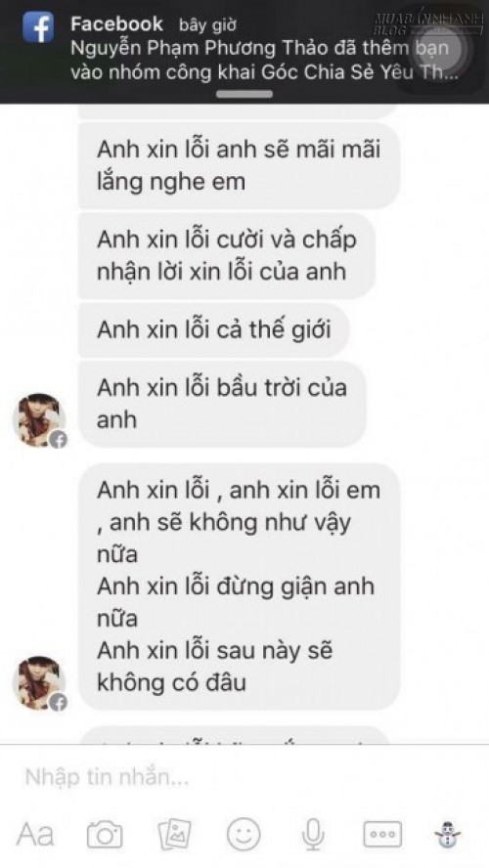Open the three-dots more options icon
This screenshot has height=868, width=489.
click(382, 834)
